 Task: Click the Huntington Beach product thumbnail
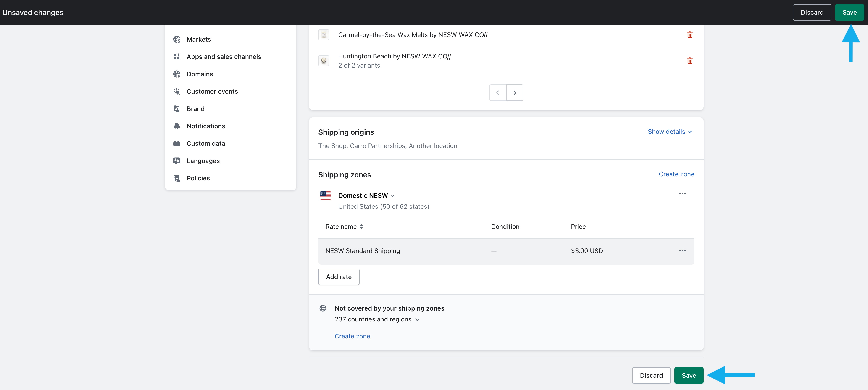324,61
